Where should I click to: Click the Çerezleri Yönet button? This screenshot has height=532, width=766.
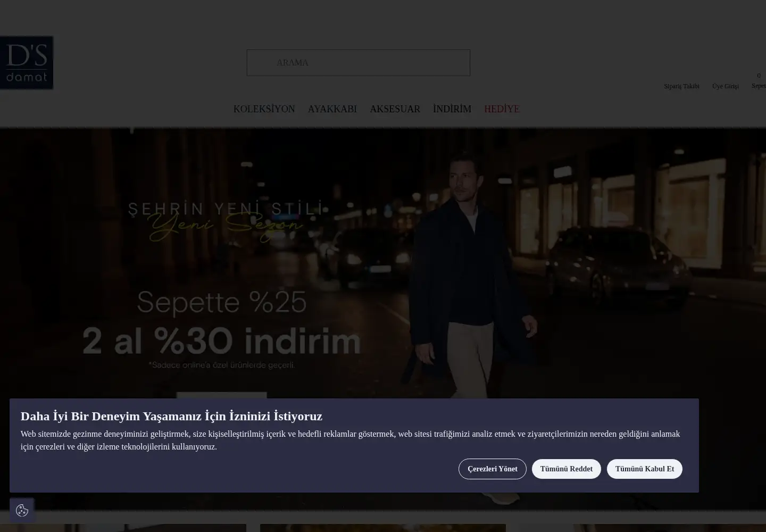click(493, 469)
